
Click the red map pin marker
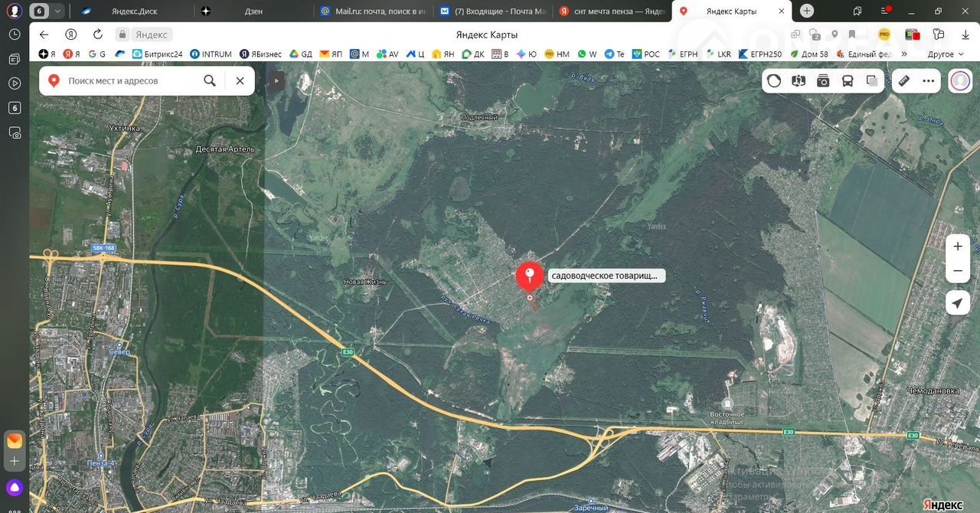click(530, 276)
